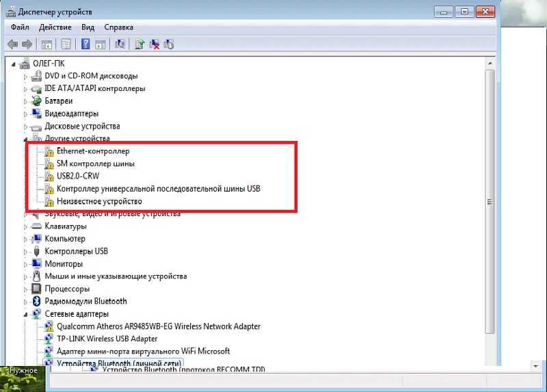
Task: Expand the Радиомодули Bluetooth node arrow
Action: pos(25,302)
